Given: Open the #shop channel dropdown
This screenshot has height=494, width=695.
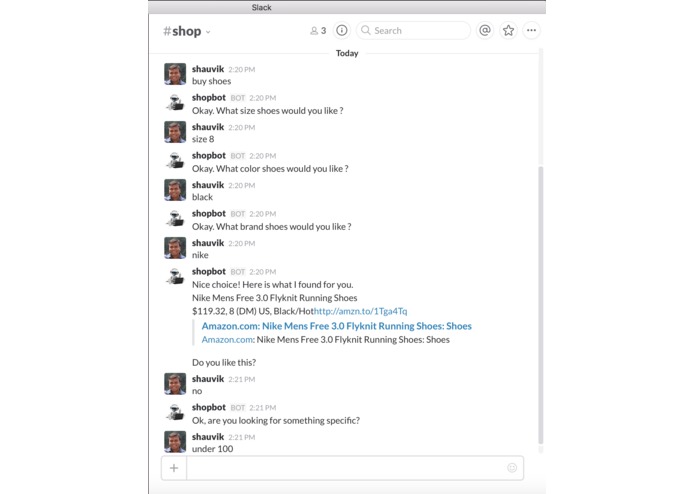Looking at the screenshot, I should [187, 31].
